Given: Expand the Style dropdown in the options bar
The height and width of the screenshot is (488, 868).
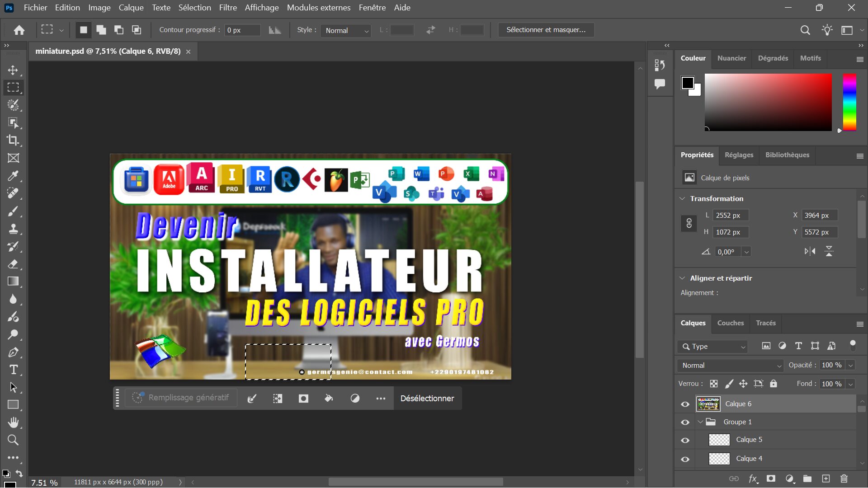Looking at the screenshot, I should (366, 30).
